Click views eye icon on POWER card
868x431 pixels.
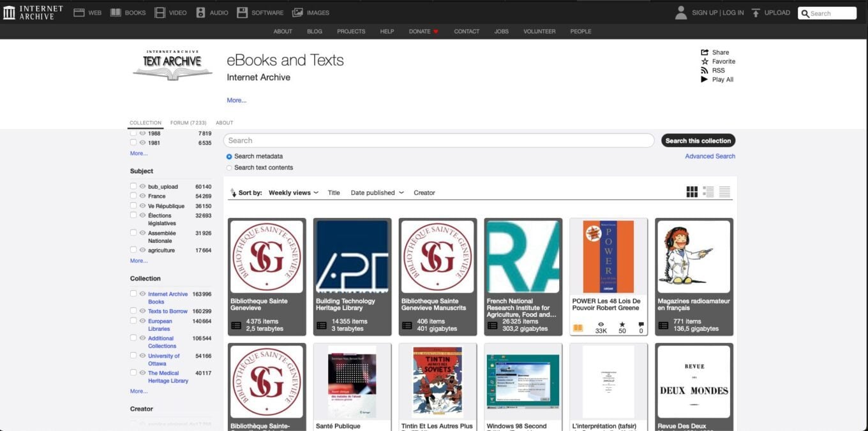click(601, 324)
